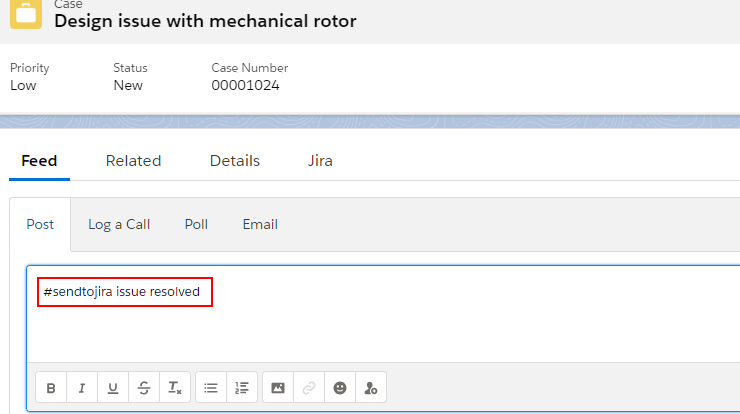Open the Email publisher tab
The width and height of the screenshot is (740, 414).
260,224
